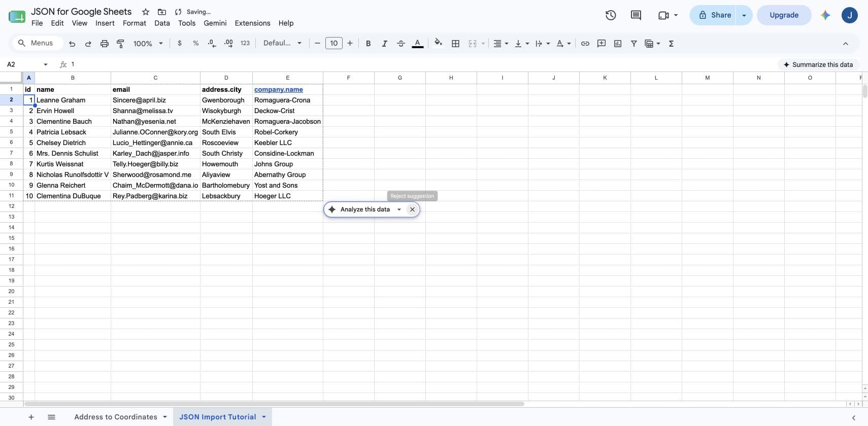Open the Data menu
Image resolution: width=868 pixels, height=426 pixels.
162,23
